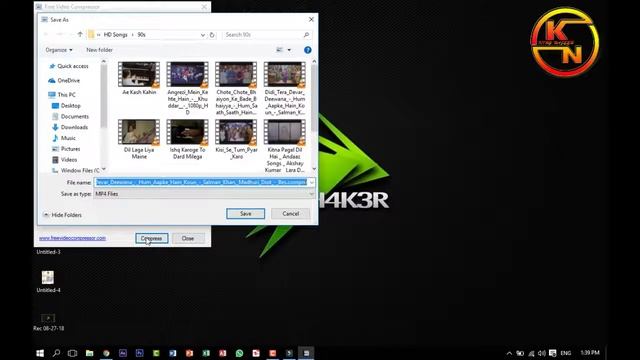Select Rec 08-27-18 desktop video icon
640x360 pixels.
48,322
